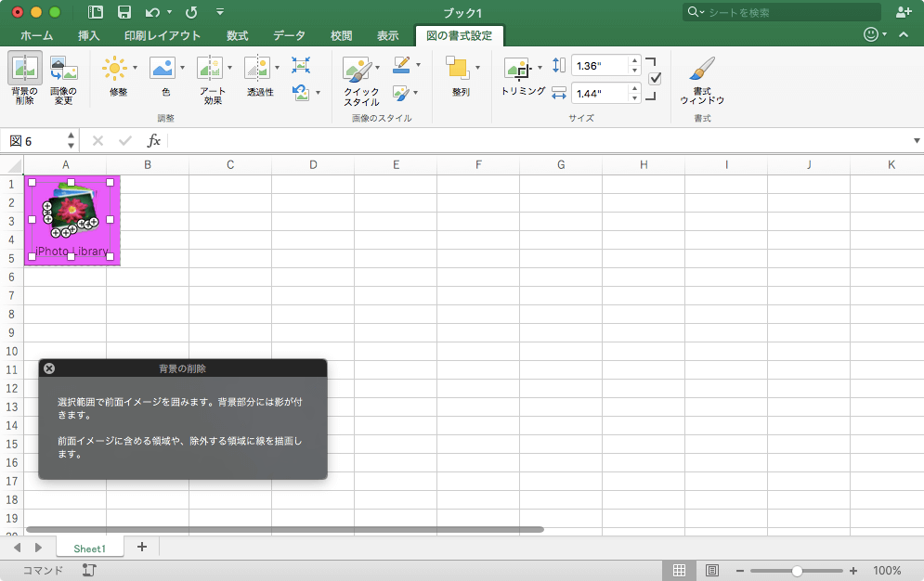Switch to Page Layout view icon
Screen dimensions: 924x581
[x=712, y=570]
